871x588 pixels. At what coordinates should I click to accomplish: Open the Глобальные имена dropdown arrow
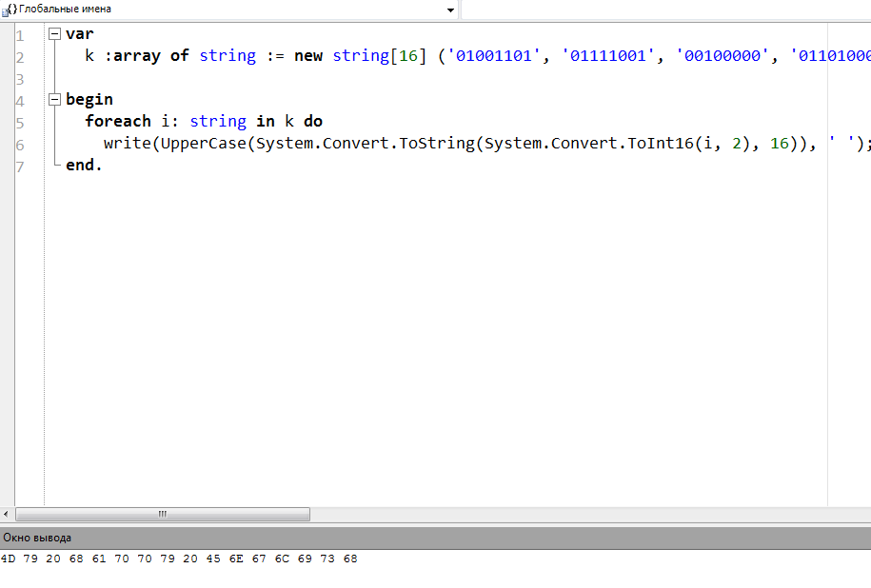(450, 10)
